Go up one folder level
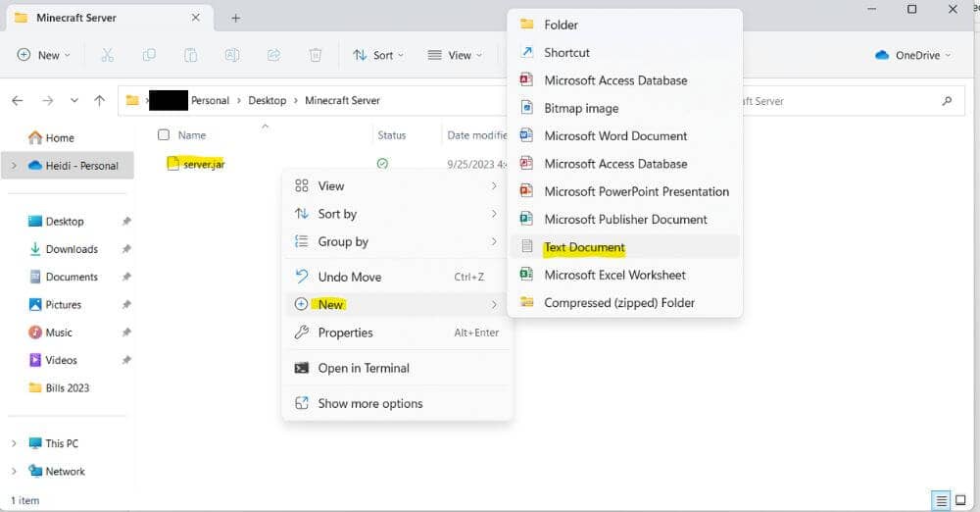Screen dimensions: 980x512 pyautogui.click(x=99, y=100)
